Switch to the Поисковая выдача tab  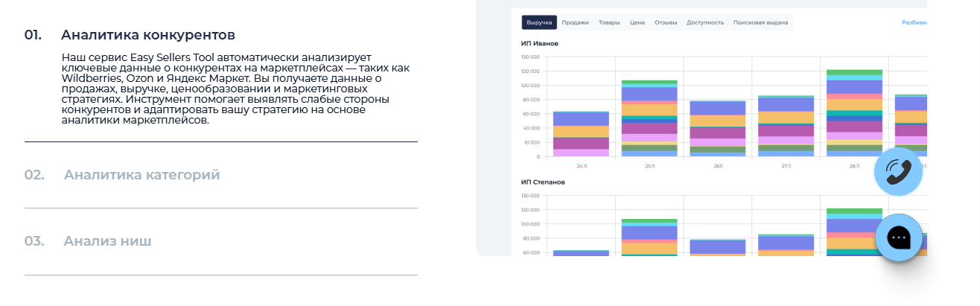point(760,22)
